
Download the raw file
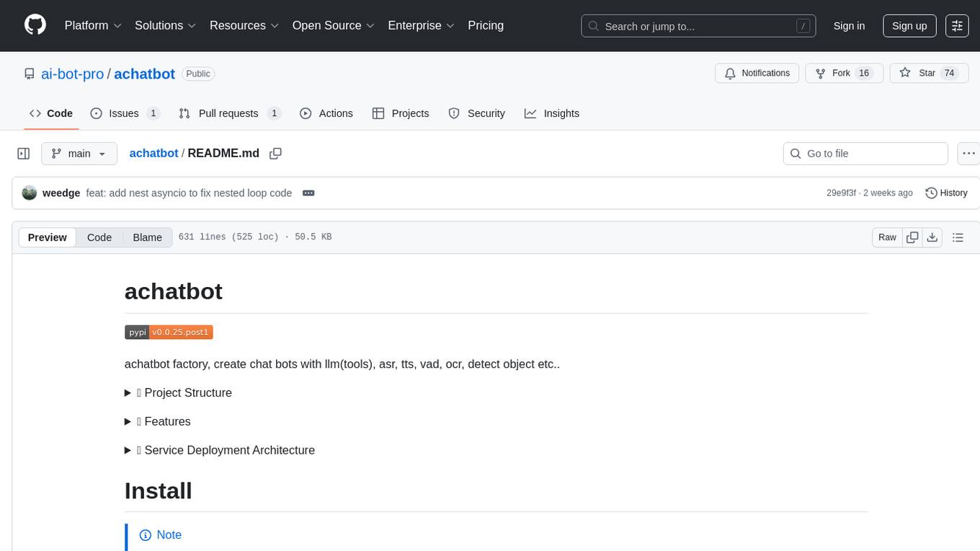pos(932,237)
